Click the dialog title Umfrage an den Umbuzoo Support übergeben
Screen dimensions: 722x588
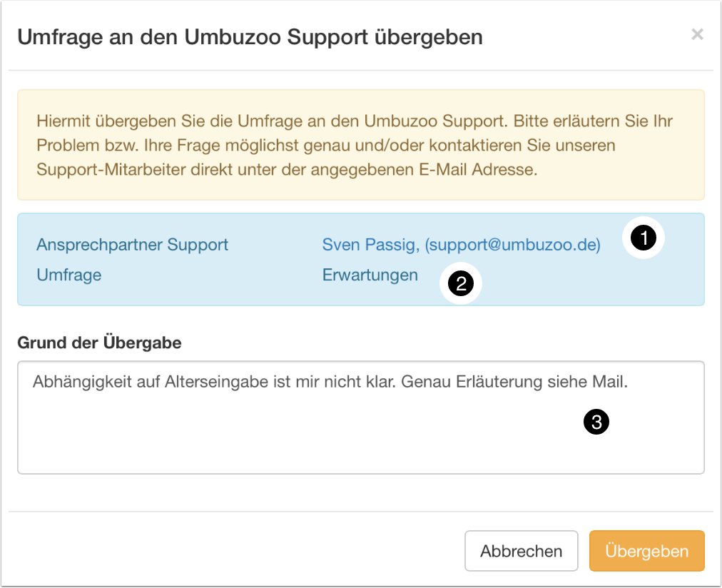[250, 37]
